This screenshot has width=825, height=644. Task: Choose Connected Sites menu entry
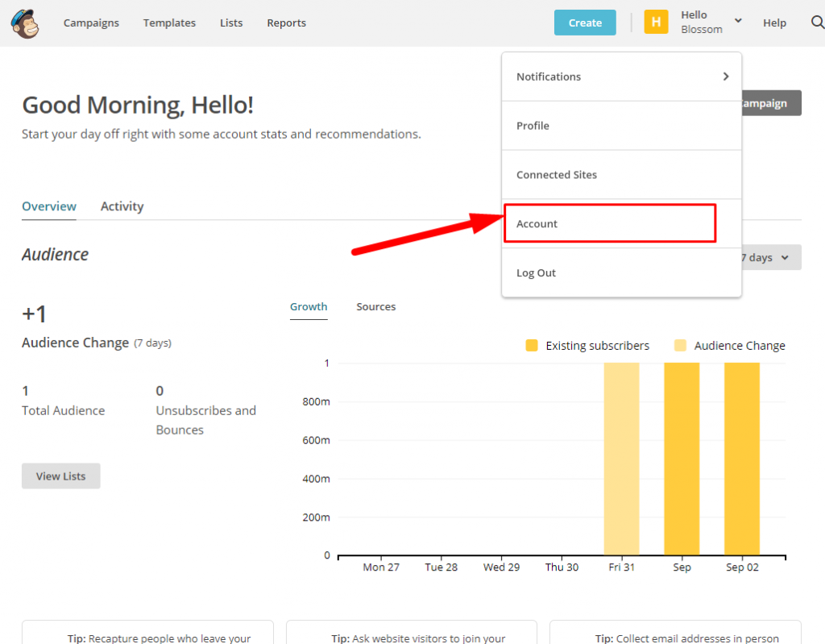(557, 175)
